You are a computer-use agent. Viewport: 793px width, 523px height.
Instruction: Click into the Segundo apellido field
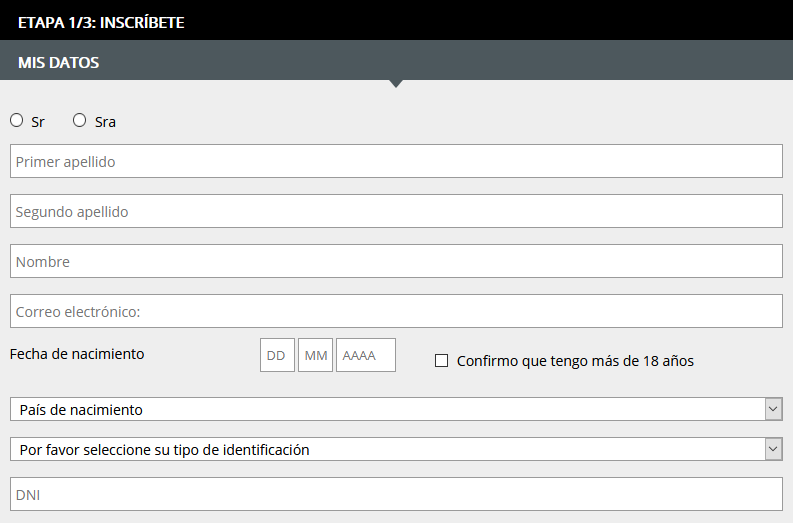(x=396, y=211)
